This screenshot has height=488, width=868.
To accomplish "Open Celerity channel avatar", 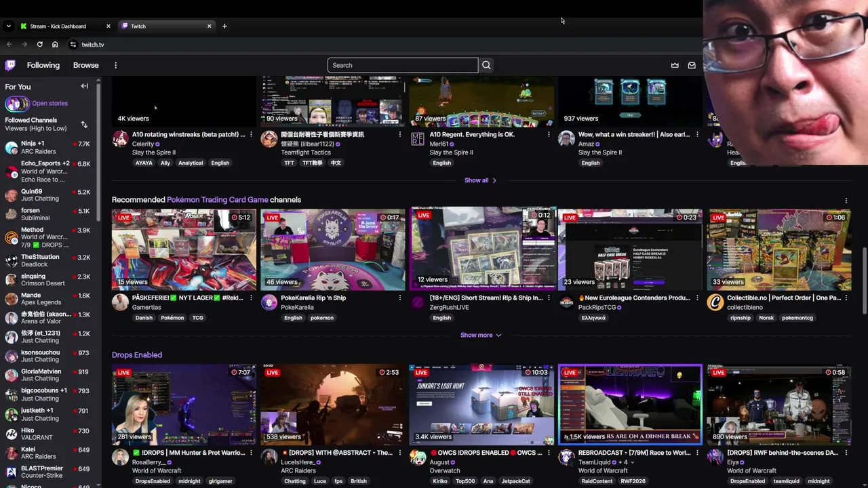I will pyautogui.click(x=120, y=139).
